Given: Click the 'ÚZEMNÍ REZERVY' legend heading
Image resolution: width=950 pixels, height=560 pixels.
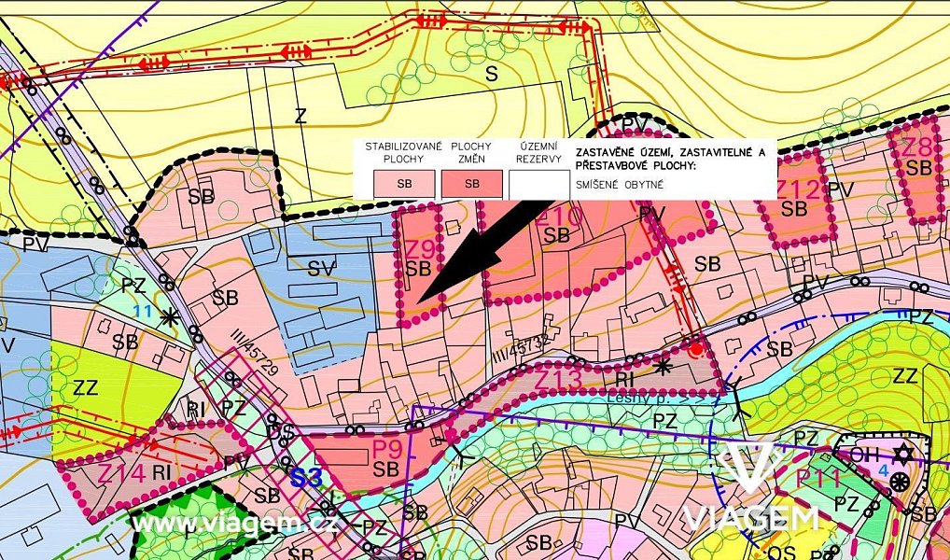Looking at the screenshot, I should (538, 152).
